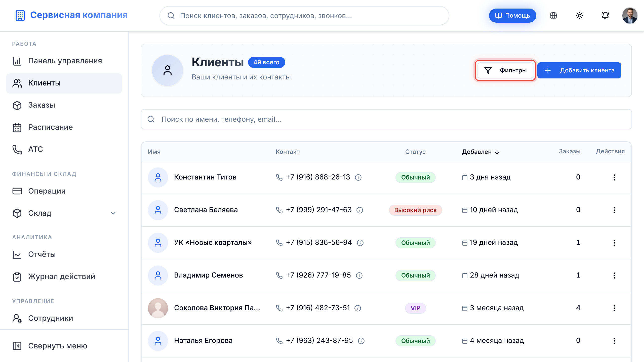
Task: Click Свернуть меню collapse button
Action: coord(64,346)
